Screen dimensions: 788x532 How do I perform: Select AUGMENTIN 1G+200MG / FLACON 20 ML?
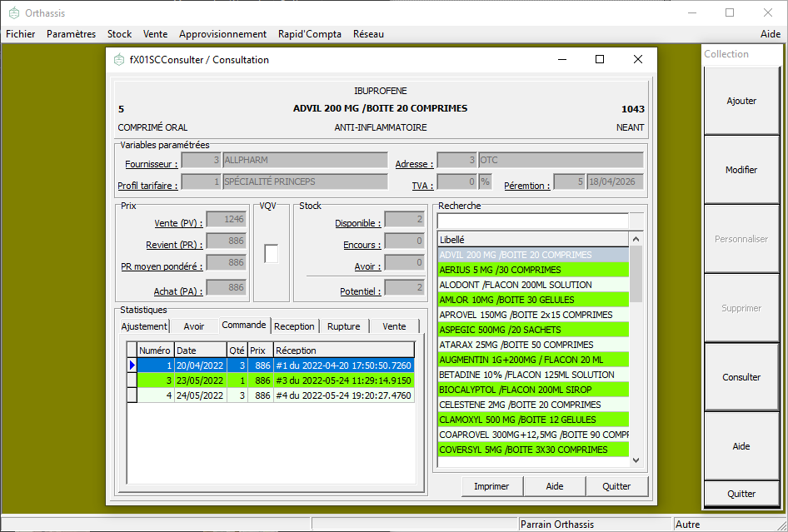click(533, 360)
